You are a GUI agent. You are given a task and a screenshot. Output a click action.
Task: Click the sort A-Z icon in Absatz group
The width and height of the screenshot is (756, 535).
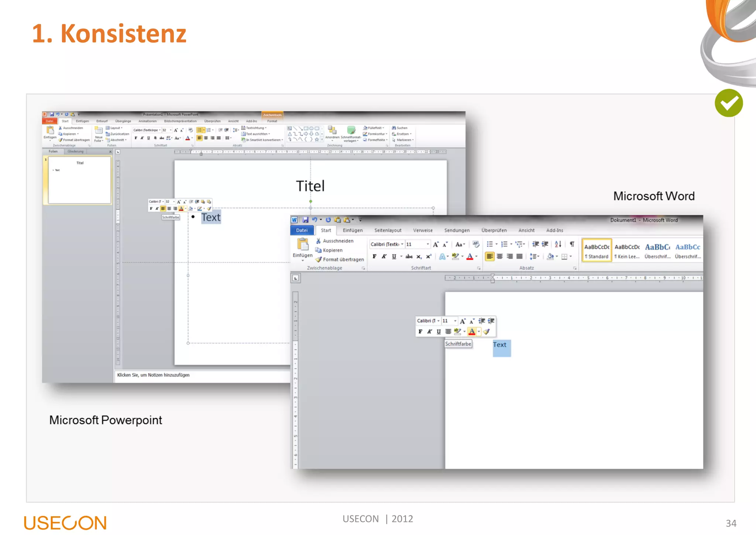[x=558, y=244]
